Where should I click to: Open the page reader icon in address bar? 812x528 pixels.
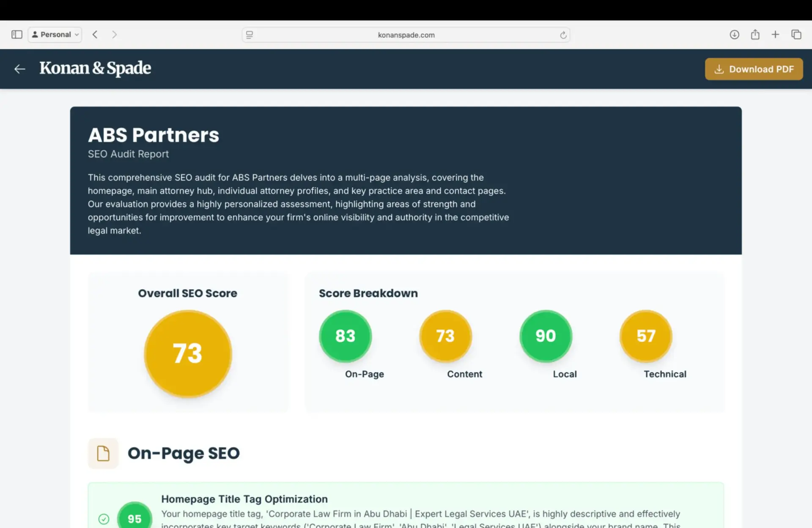(x=250, y=35)
